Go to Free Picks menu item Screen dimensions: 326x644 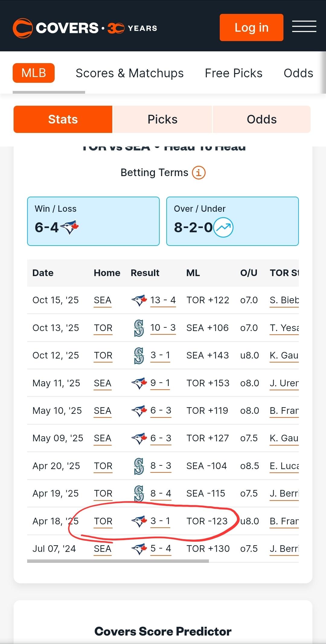click(x=233, y=73)
